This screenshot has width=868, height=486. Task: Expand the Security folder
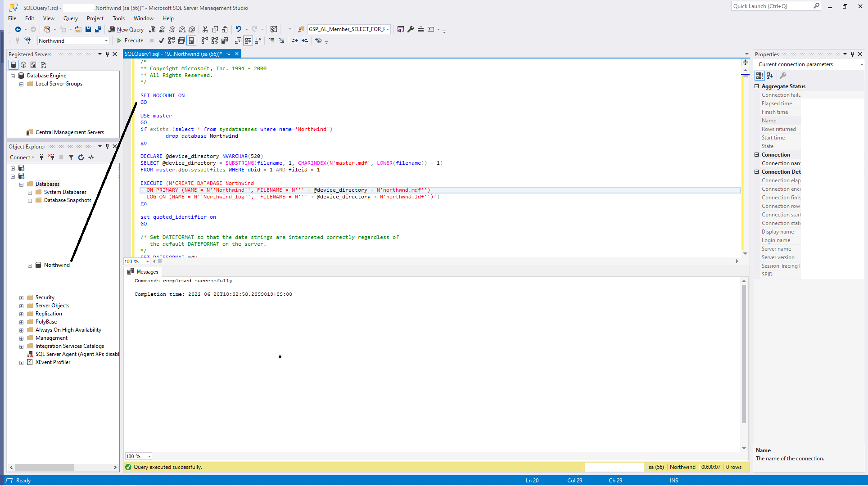pos(21,298)
